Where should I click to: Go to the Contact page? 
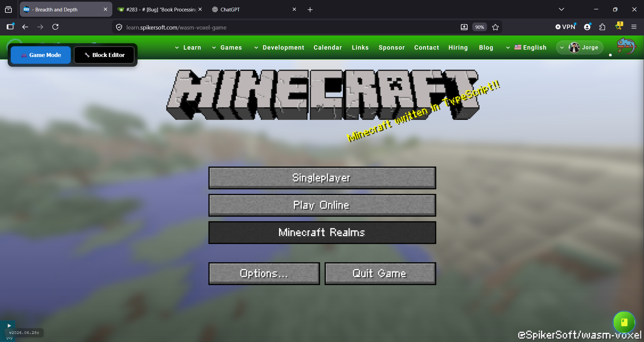coord(427,48)
